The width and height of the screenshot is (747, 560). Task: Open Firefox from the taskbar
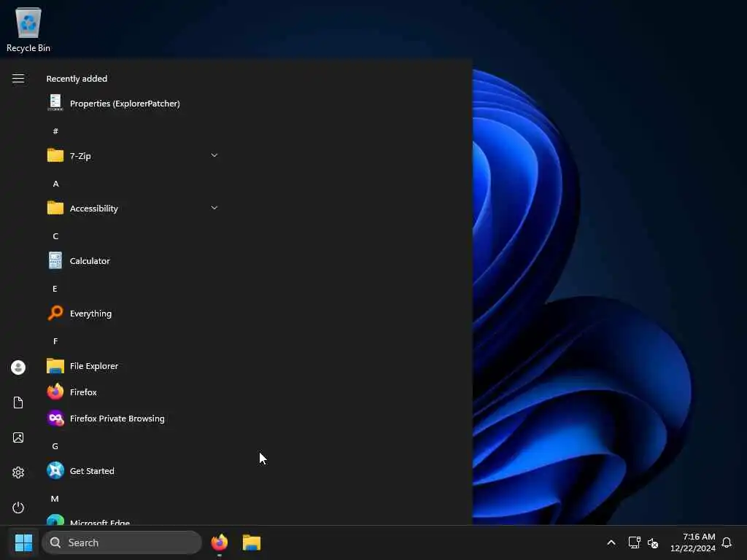(x=219, y=542)
